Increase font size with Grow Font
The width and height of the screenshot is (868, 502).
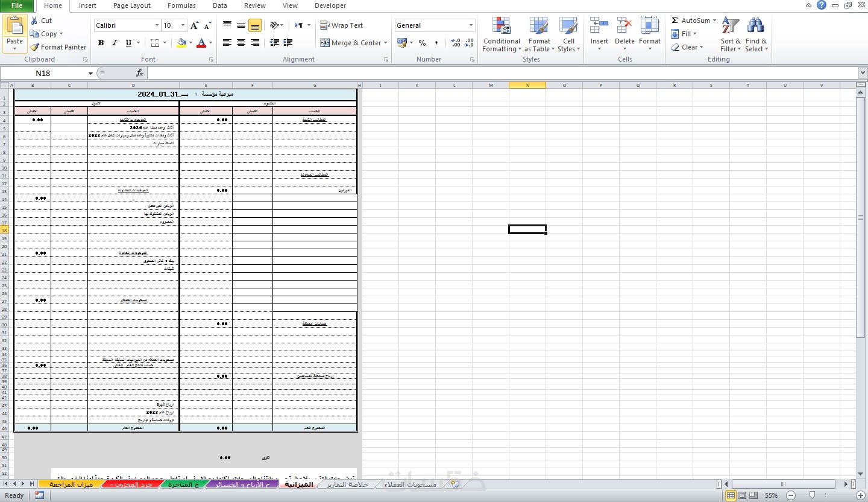(194, 25)
